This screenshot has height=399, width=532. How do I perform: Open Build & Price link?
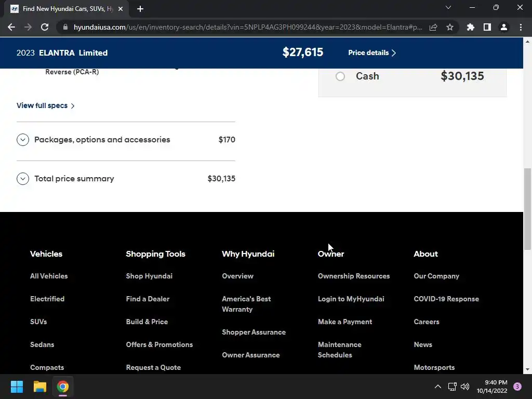147,322
